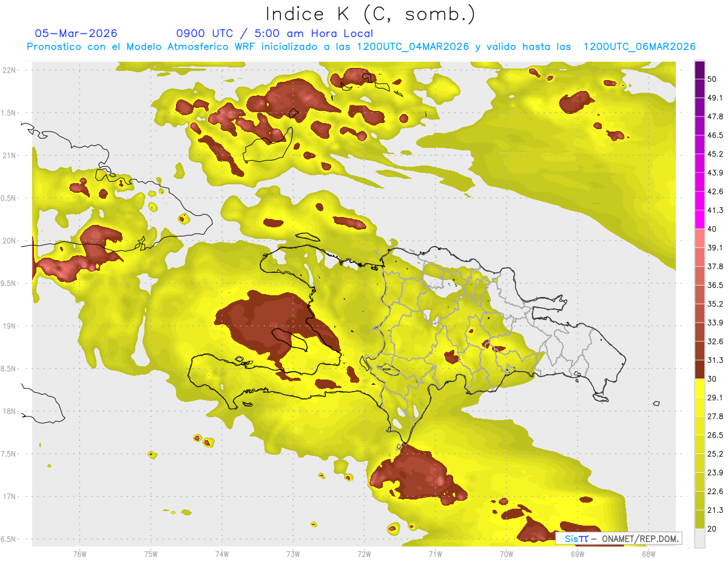
Task: Click the color bar value '41.3'
Action: tap(715, 210)
